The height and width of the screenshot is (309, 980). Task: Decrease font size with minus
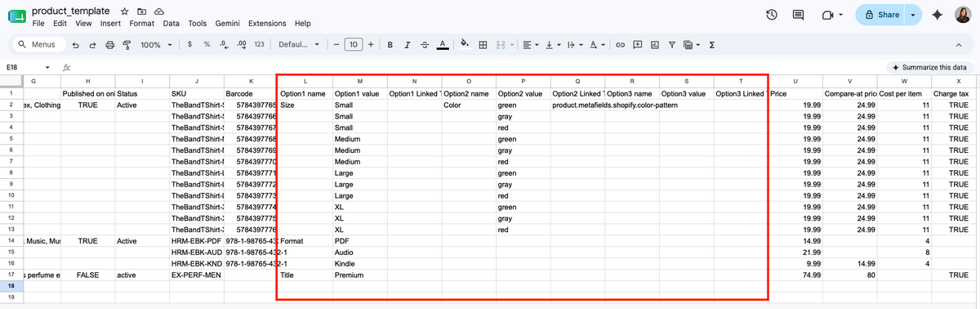tap(336, 44)
